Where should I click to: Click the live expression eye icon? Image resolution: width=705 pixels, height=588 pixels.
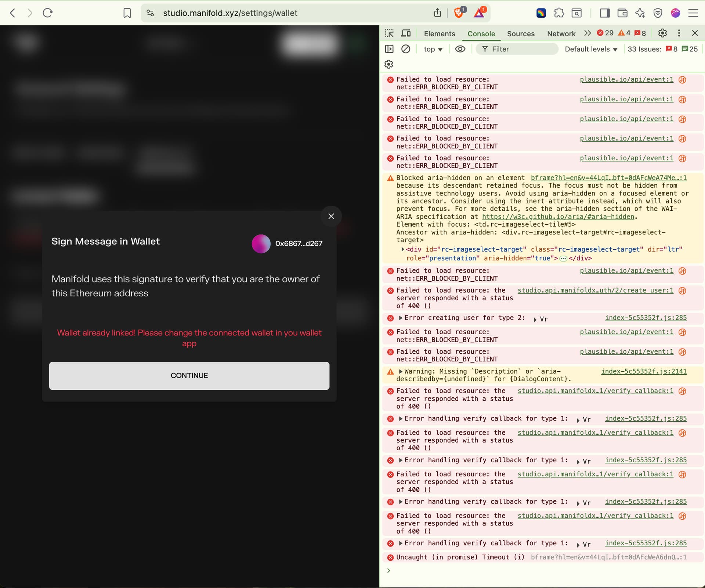point(460,49)
